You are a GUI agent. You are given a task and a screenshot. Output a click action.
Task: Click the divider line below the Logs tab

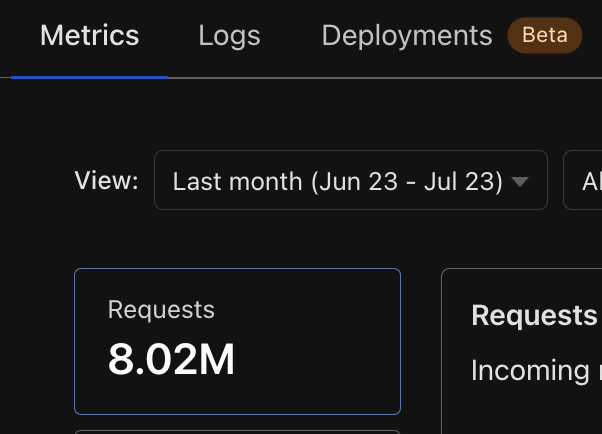click(x=229, y=77)
